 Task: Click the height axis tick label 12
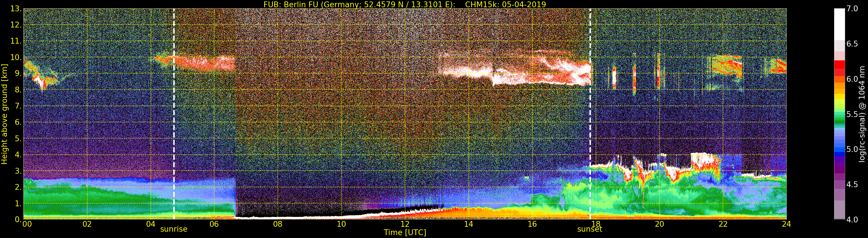(16, 25)
